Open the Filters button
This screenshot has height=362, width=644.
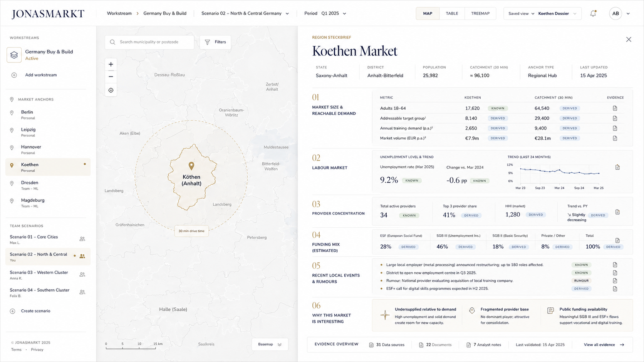215,42
